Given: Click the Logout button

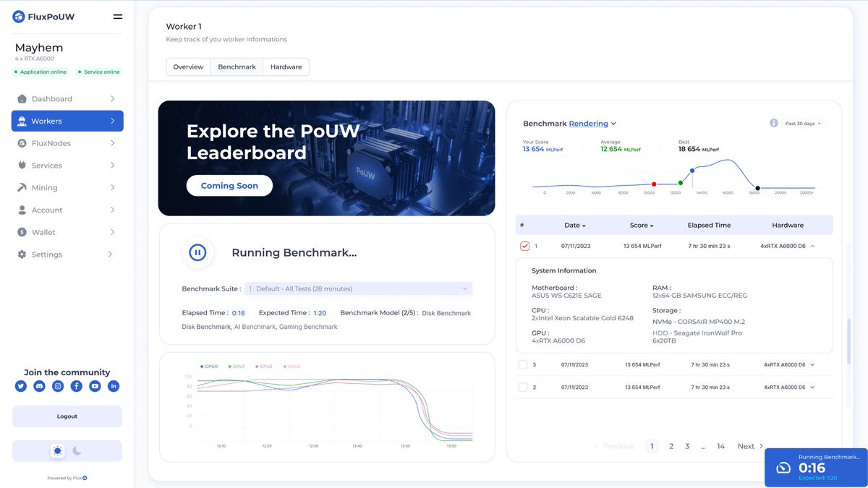Looking at the screenshot, I should pyautogui.click(x=67, y=416).
